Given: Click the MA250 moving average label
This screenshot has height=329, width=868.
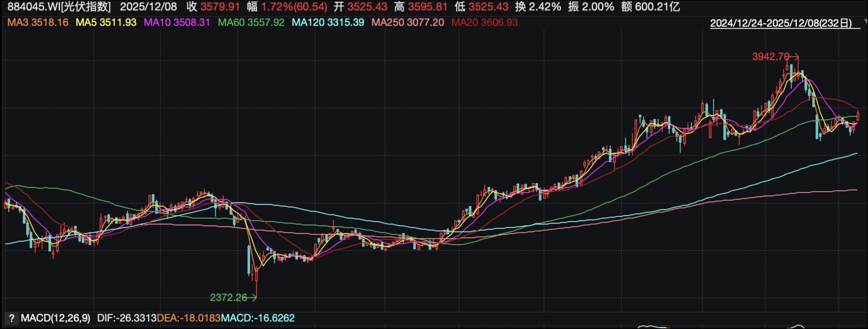Looking at the screenshot, I should tap(407, 22).
